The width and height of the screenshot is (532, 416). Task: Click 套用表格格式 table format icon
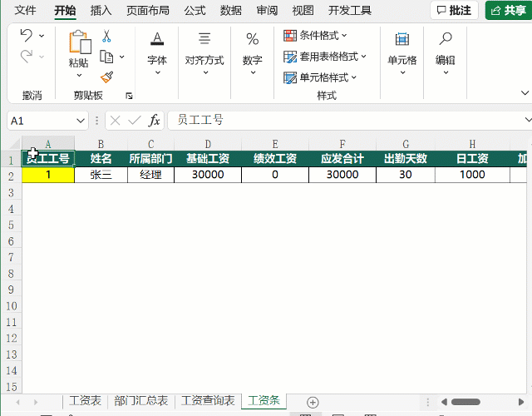pyautogui.click(x=290, y=57)
